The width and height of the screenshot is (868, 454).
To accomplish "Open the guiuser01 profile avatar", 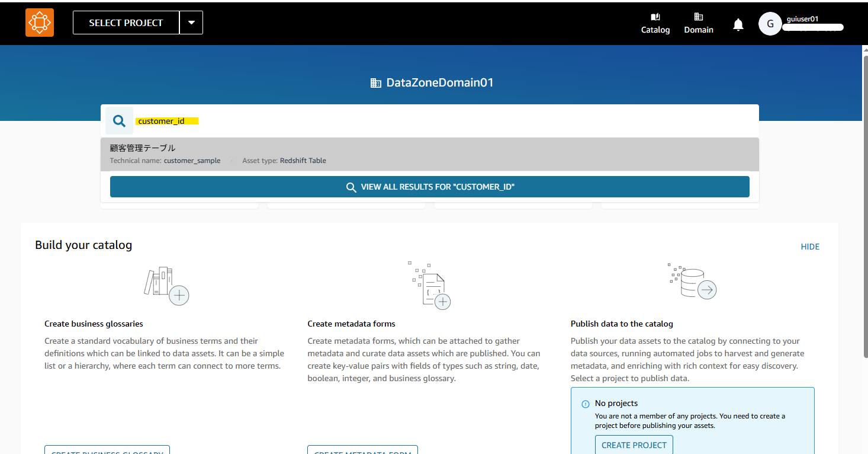I will pyautogui.click(x=770, y=24).
